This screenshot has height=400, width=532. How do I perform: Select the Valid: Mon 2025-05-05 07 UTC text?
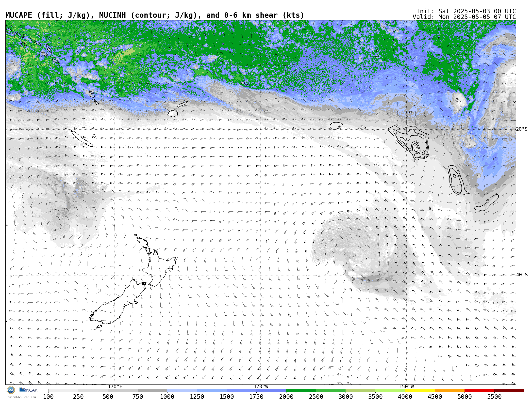[x=464, y=17]
